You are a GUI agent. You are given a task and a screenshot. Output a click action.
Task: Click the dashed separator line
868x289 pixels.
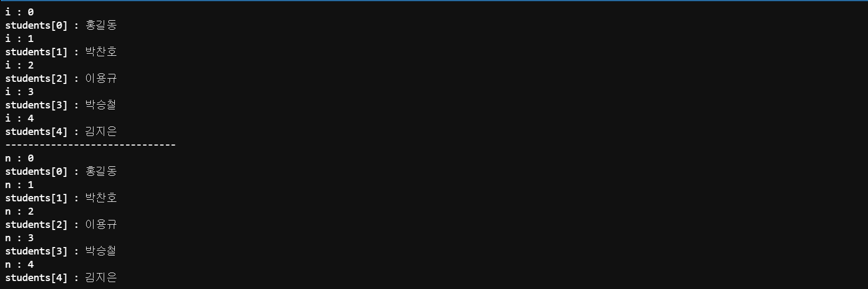[x=90, y=144]
